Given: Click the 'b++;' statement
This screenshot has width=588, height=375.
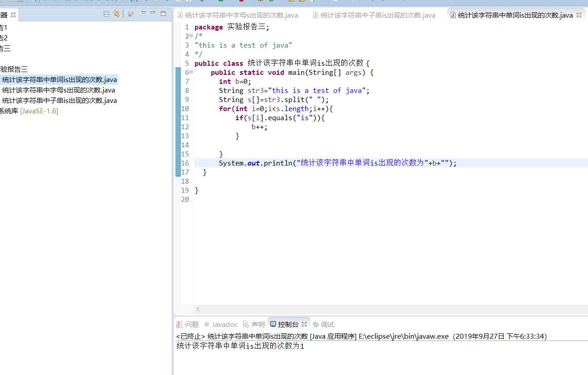Looking at the screenshot, I should (260, 127).
